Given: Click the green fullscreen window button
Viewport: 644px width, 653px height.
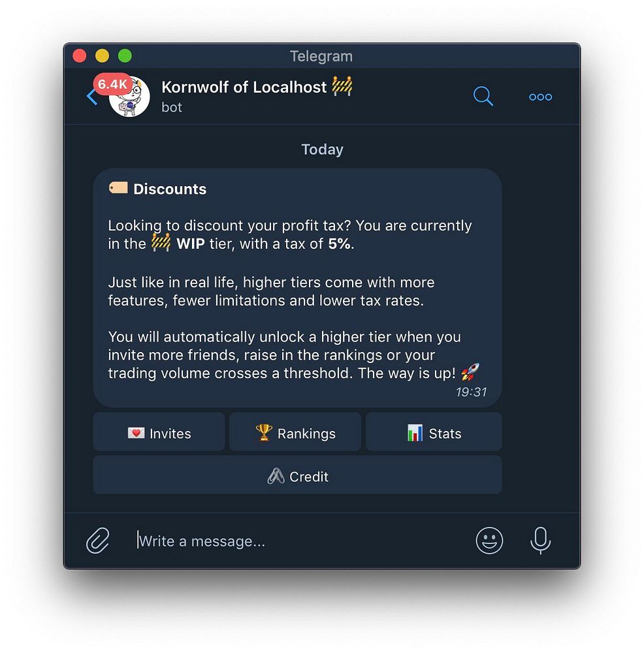Looking at the screenshot, I should point(125,56).
